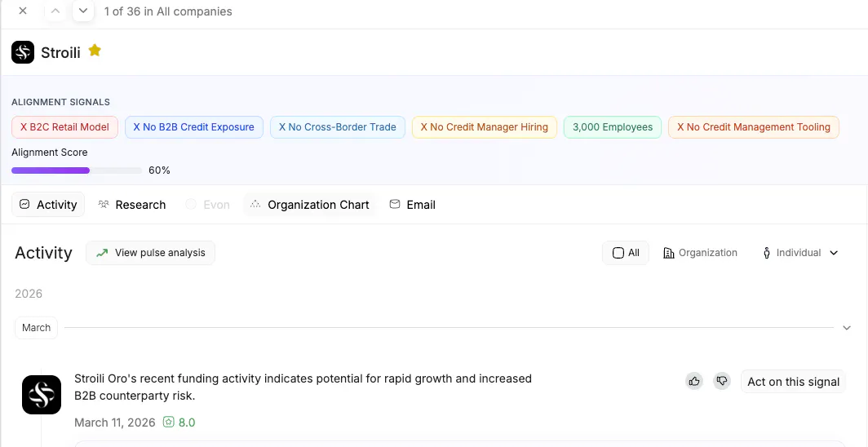Image resolution: width=868 pixels, height=447 pixels.
Task: Click the March month label
Action: [37, 328]
